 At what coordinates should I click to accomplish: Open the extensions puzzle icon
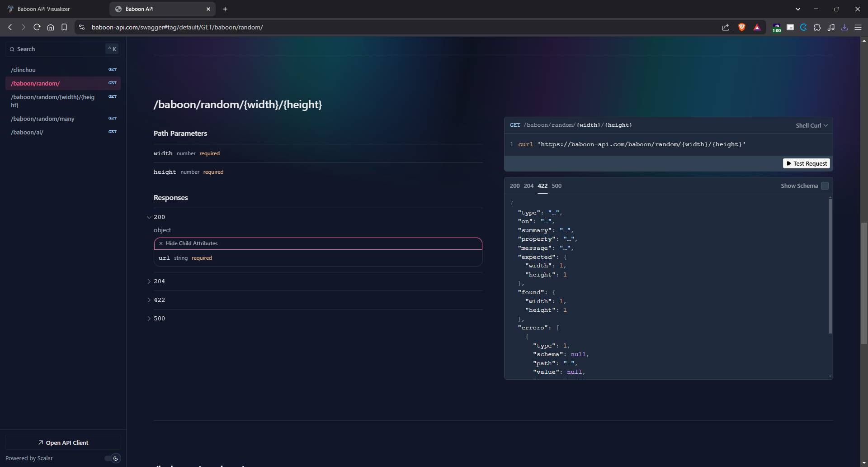point(817,27)
